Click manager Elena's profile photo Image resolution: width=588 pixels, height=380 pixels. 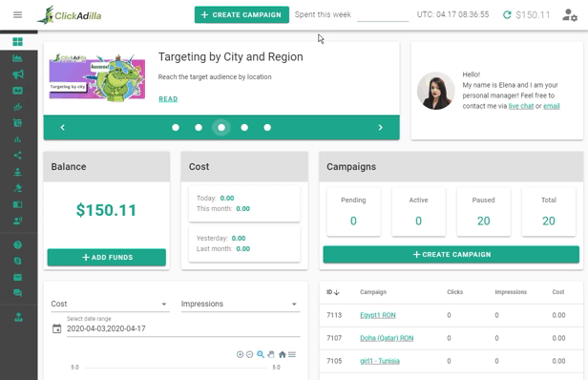pyautogui.click(x=435, y=91)
